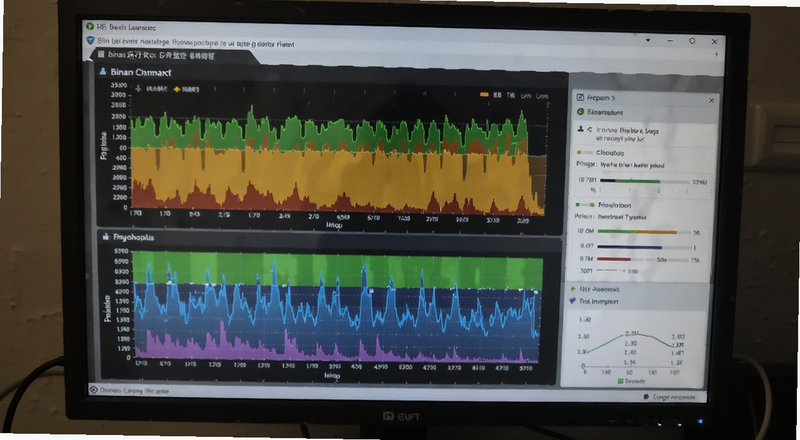Viewport: 800px width, 440px height.
Task: Click the refresh icon beside the person icon
Action: (x=590, y=130)
